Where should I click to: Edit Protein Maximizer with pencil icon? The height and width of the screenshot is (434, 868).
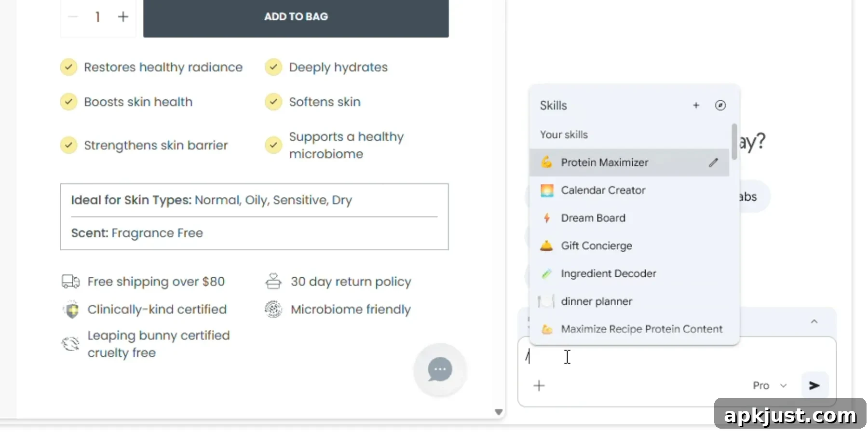click(713, 163)
